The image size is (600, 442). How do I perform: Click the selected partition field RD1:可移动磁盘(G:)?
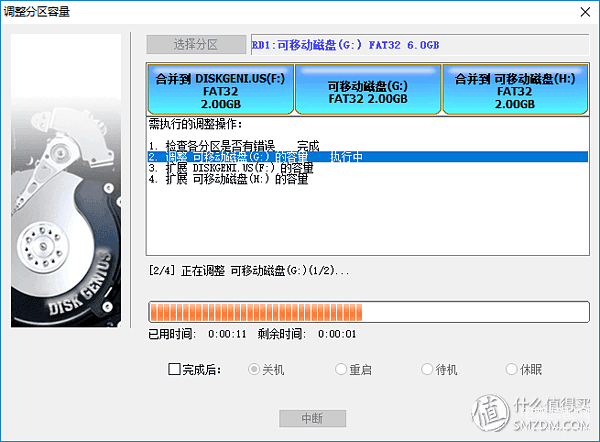coord(420,45)
